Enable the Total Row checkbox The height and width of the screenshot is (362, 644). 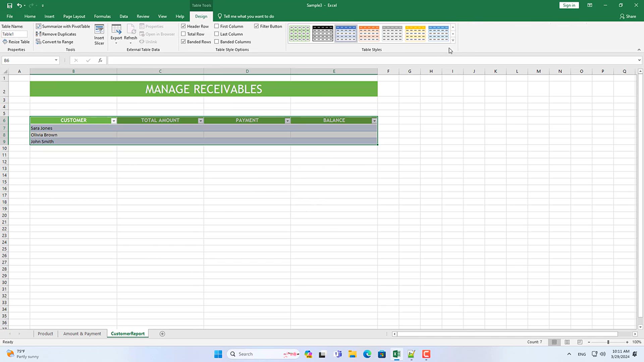183,34
